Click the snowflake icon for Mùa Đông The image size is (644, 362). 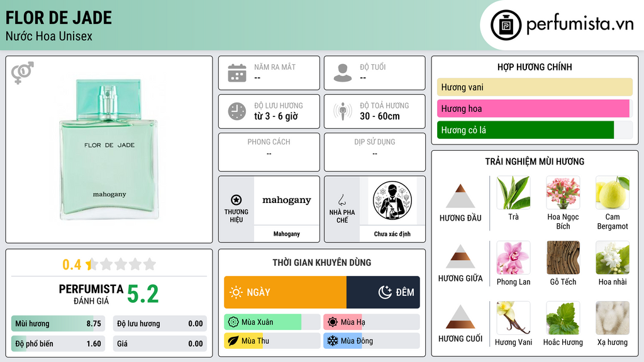coord(333,341)
